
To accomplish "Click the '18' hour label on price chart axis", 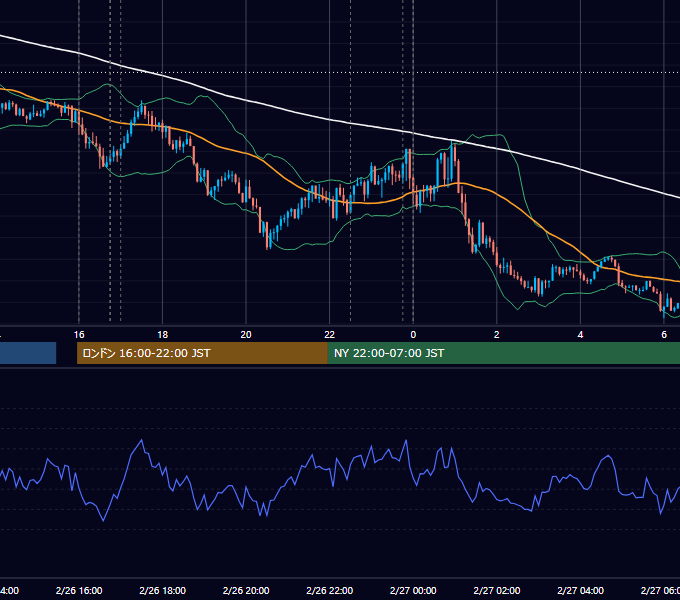I will point(163,335).
